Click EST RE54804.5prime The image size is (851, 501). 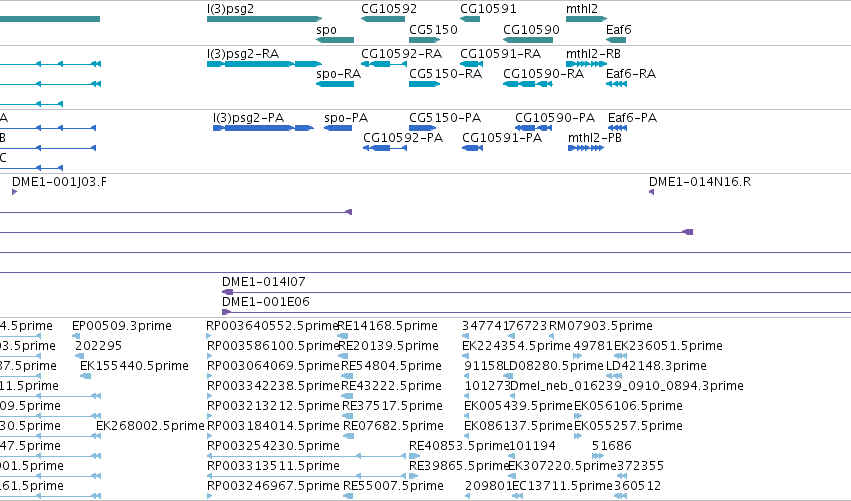pos(391,366)
